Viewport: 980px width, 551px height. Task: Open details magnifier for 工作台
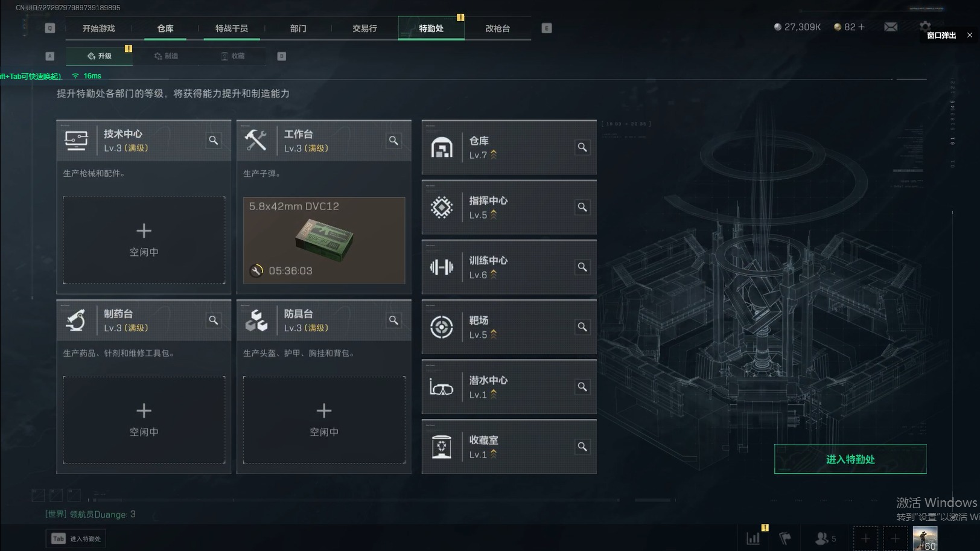[x=393, y=140]
